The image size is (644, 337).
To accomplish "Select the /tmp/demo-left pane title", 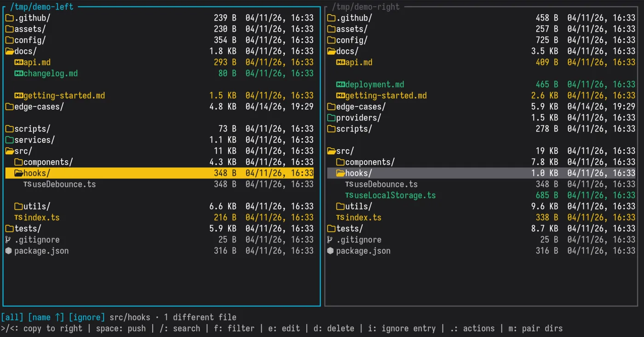I will [x=42, y=7].
